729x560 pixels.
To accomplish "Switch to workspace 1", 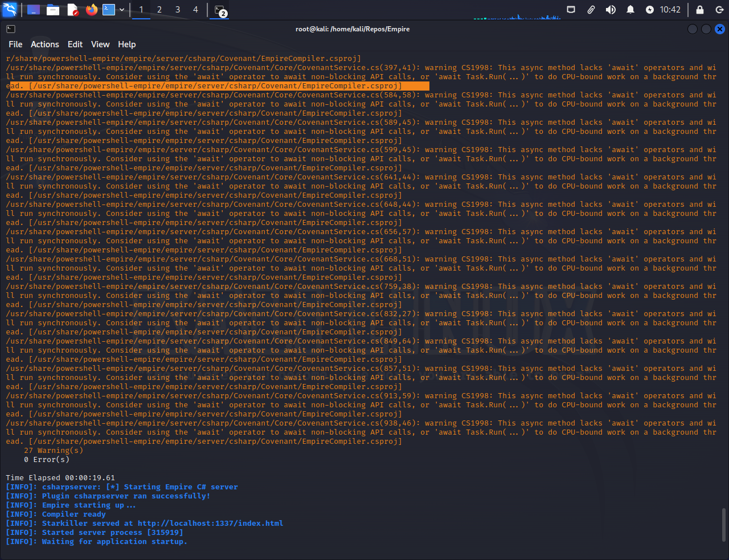I will tap(141, 10).
